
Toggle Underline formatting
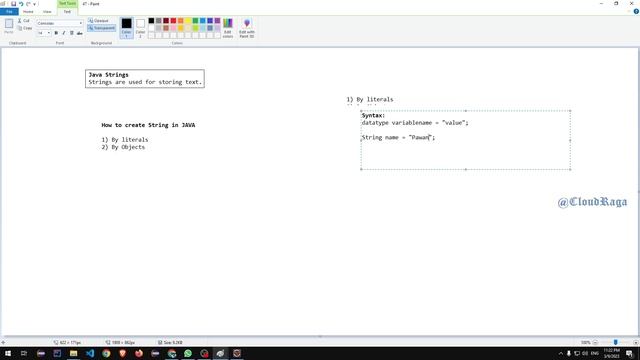71,33
